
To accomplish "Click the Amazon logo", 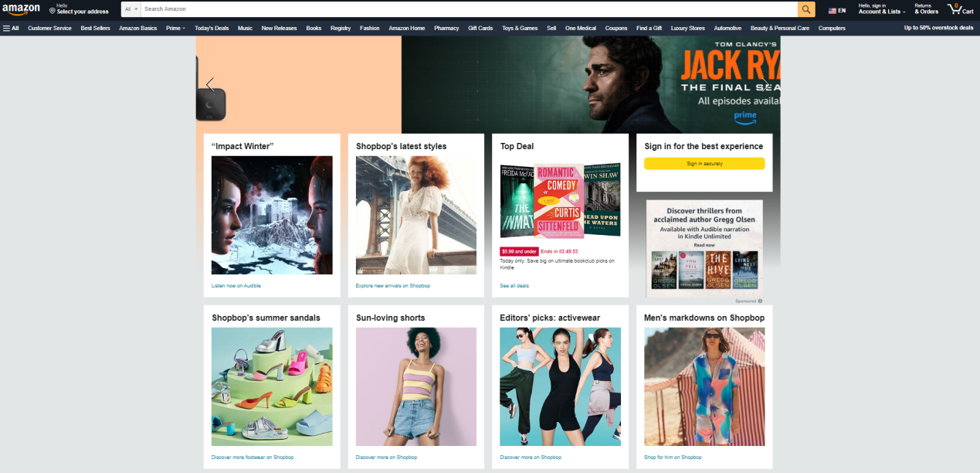I will coord(21,9).
